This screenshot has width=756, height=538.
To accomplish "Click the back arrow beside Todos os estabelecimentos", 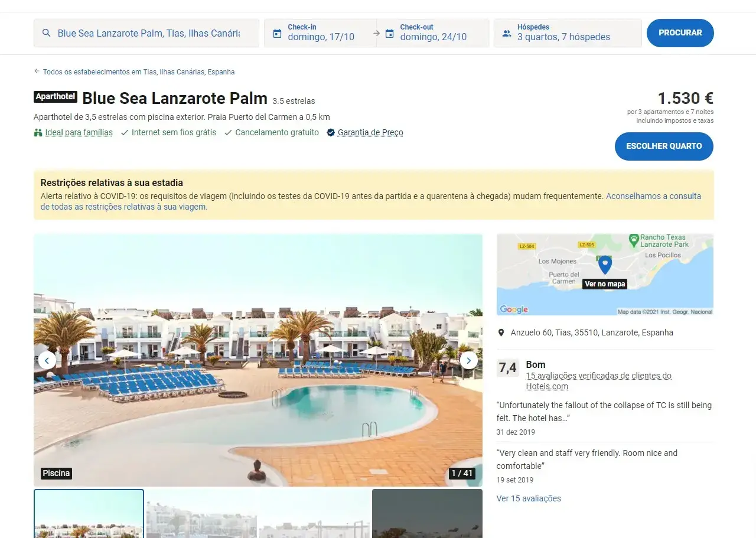I will point(37,72).
